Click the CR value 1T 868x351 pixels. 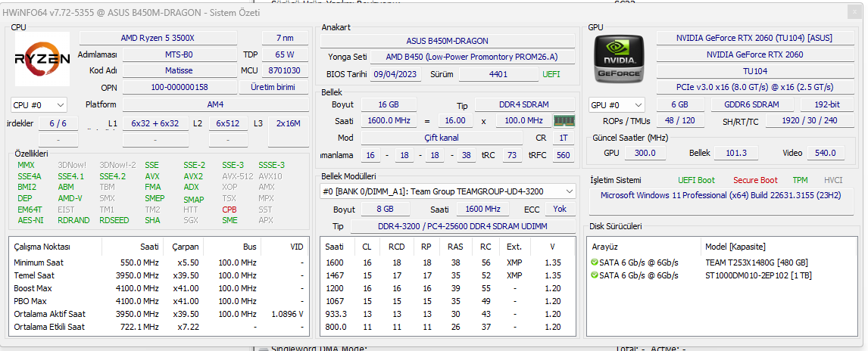(564, 138)
